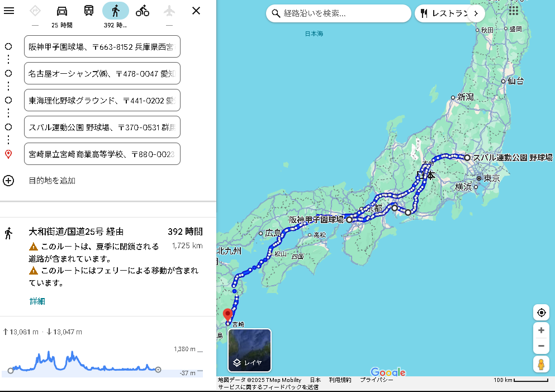The height and width of the screenshot is (392, 555).
Task: Open the Google apps grid
Action: [x=514, y=10]
